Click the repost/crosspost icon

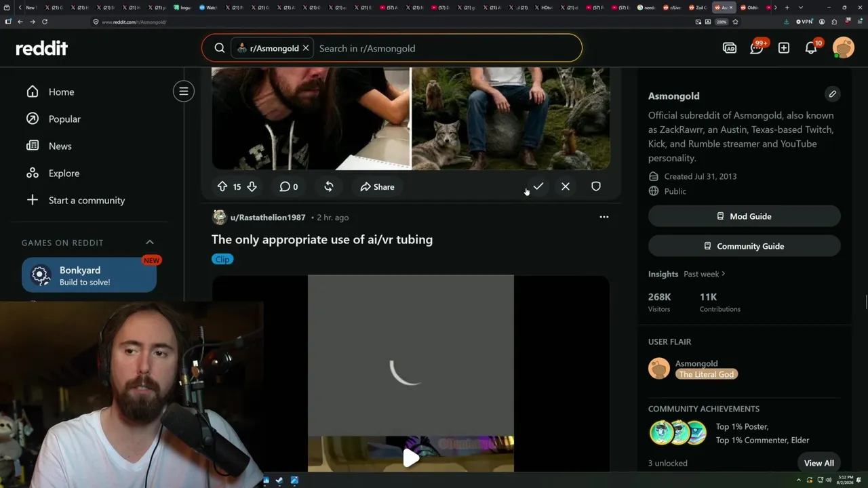329,186
